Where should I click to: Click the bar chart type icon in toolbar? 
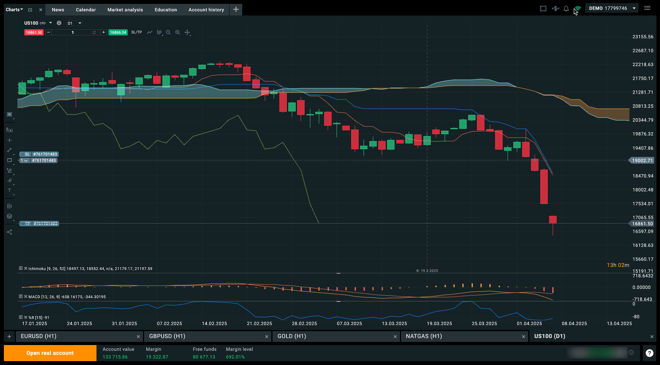pyautogui.click(x=159, y=32)
